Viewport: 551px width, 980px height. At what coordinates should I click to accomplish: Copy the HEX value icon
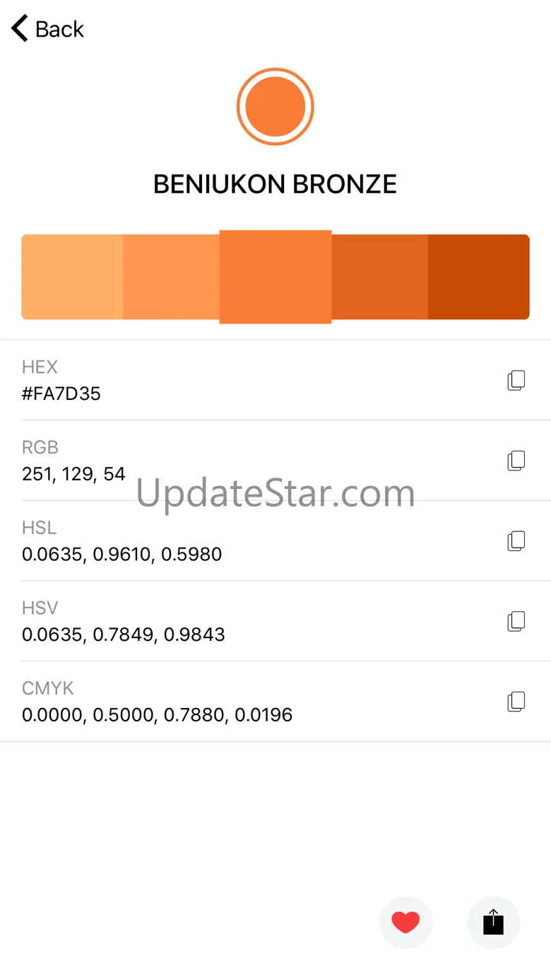click(x=516, y=380)
